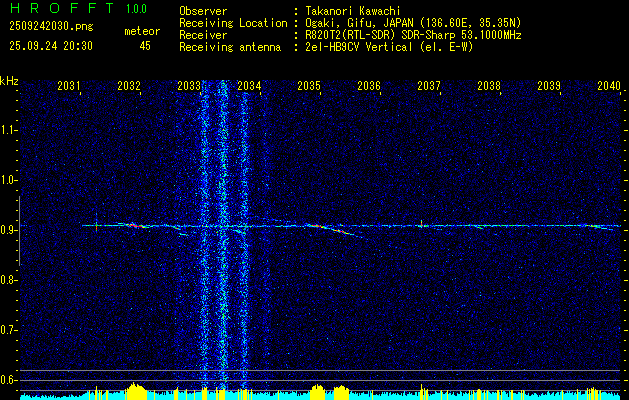The width and height of the screenshot is (629, 400).
Task: Click the red meteor echo near 2032
Action: 135,226
